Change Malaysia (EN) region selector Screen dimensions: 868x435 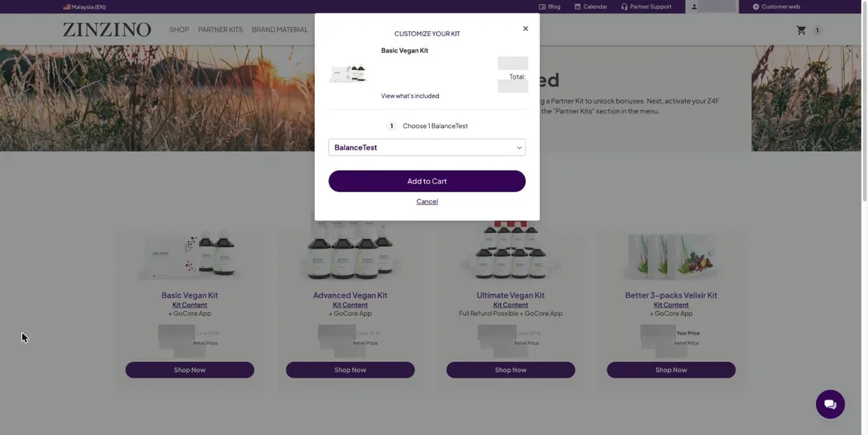pos(85,7)
